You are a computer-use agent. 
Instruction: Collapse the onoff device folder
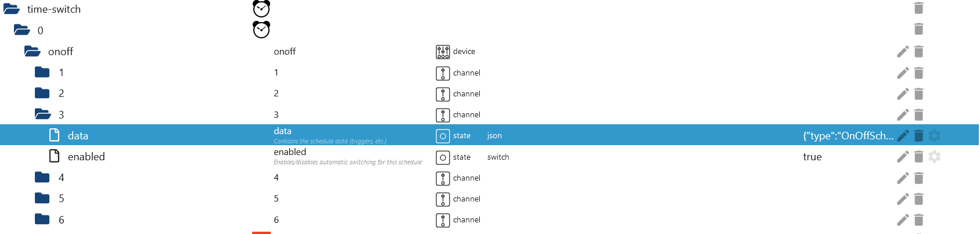click(33, 52)
